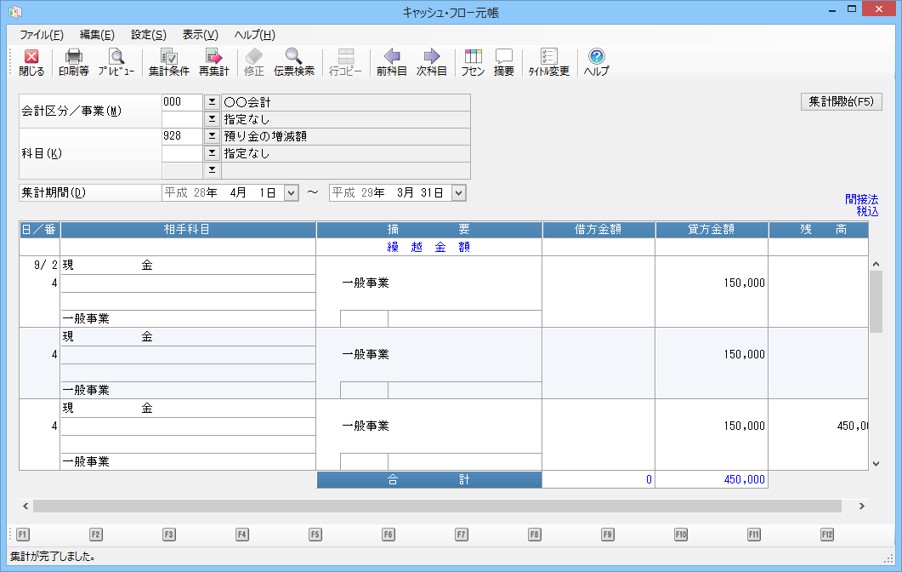Go to previous account with 前科目

point(391,62)
